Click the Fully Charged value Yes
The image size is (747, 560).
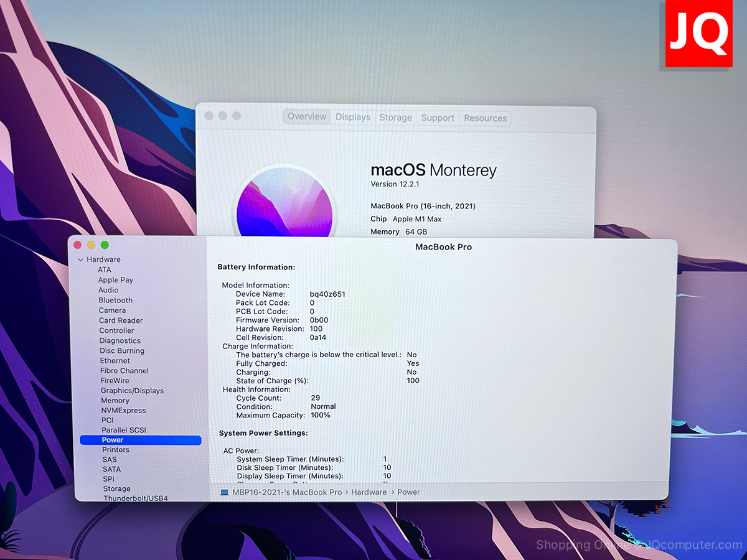(413, 363)
